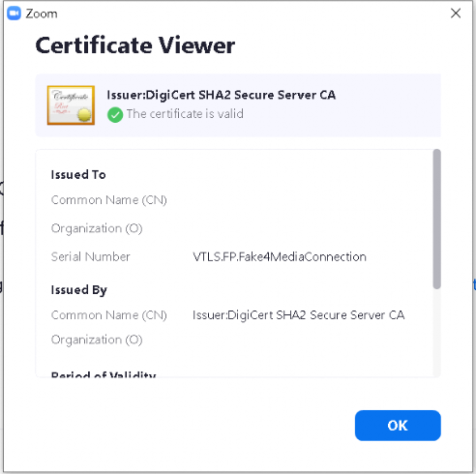
Task: Click the Certificate Viewer title
Action: pyautogui.click(x=135, y=45)
